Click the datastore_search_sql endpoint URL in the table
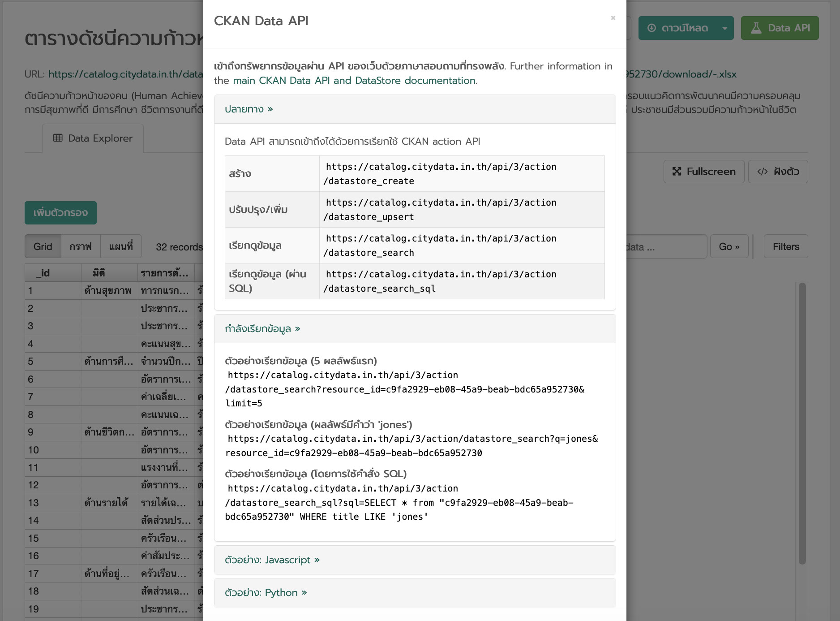Viewport: 840px width, 621px height. [x=440, y=281]
